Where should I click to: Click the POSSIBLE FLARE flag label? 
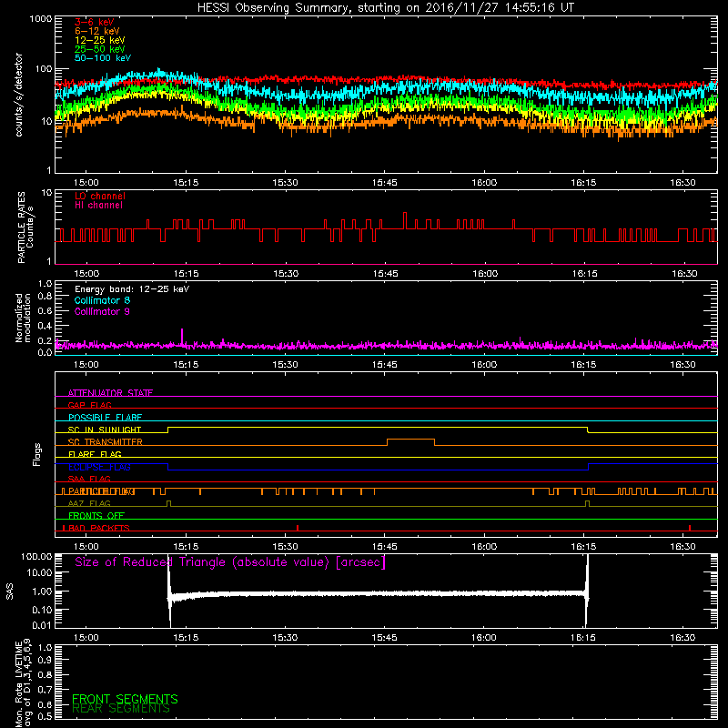[x=105, y=418]
